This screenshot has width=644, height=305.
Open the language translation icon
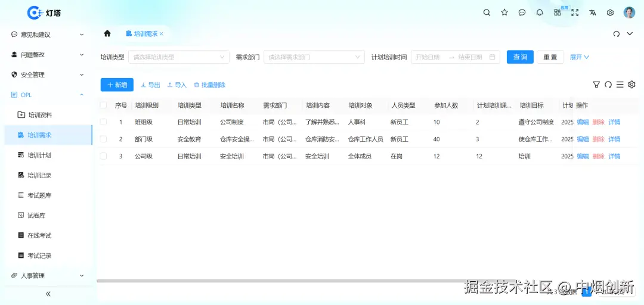pos(593,13)
